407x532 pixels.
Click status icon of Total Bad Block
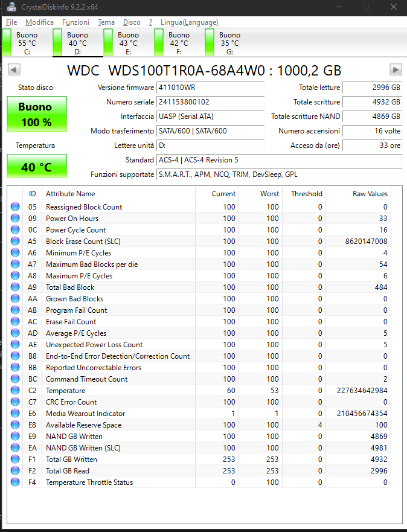pyautogui.click(x=15, y=287)
